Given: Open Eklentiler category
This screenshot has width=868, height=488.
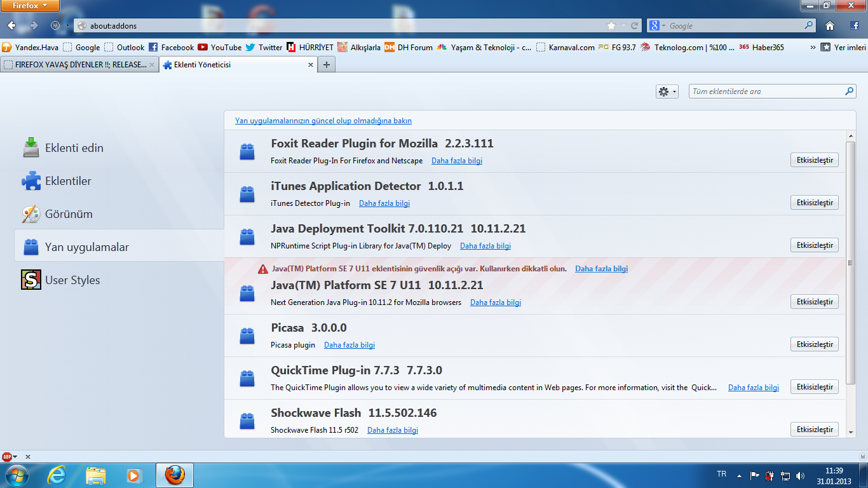Looking at the screenshot, I should coord(119,181).
